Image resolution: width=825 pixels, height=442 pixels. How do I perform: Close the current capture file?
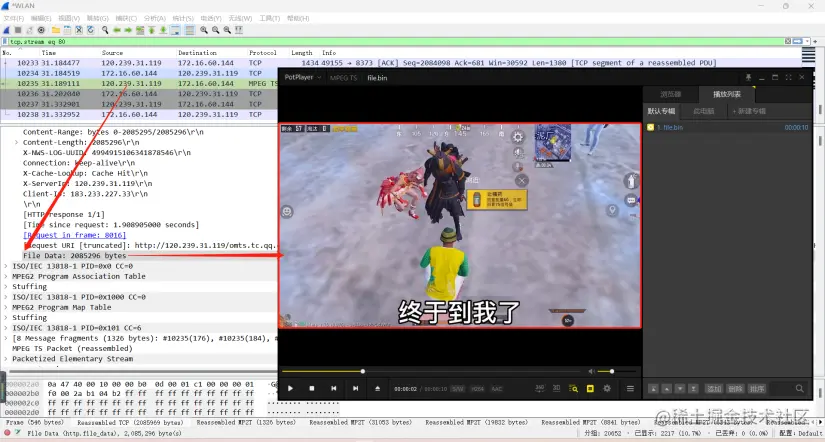coord(79,30)
